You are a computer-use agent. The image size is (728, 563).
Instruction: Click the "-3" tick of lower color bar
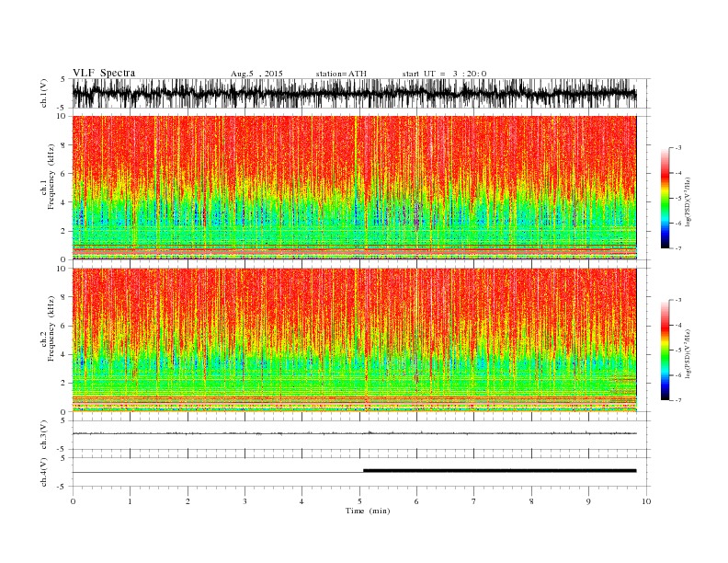(678, 300)
